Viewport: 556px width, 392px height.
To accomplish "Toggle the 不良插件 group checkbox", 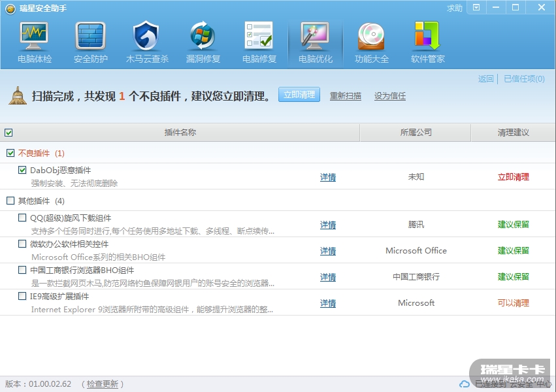I will point(10,154).
